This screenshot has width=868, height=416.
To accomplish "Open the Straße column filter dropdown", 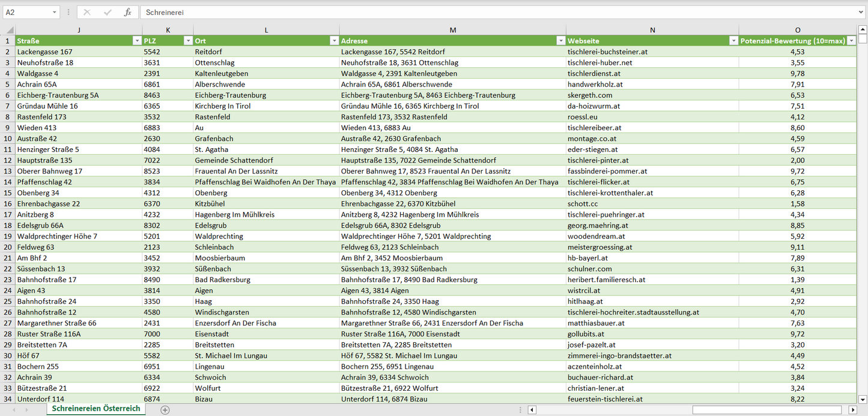I will 136,41.
